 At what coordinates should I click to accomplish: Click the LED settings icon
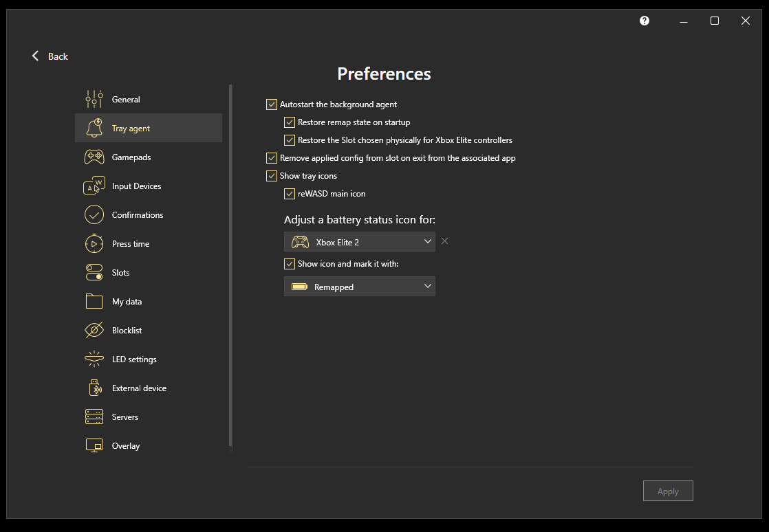pos(94,359)
